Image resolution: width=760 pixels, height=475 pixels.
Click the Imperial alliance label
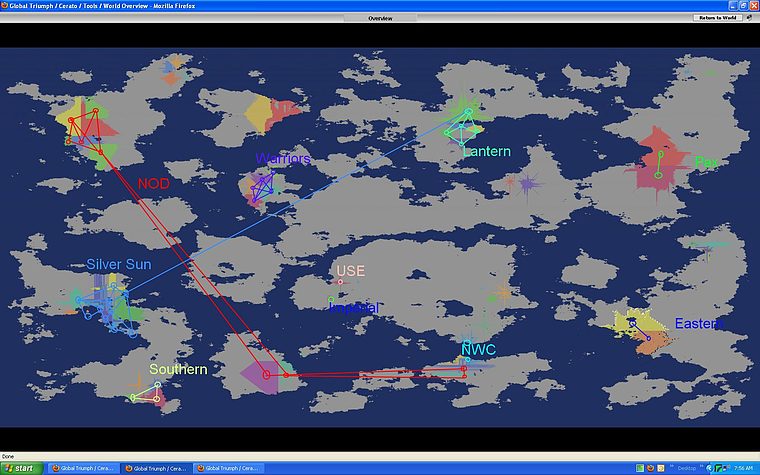(354, 308)
